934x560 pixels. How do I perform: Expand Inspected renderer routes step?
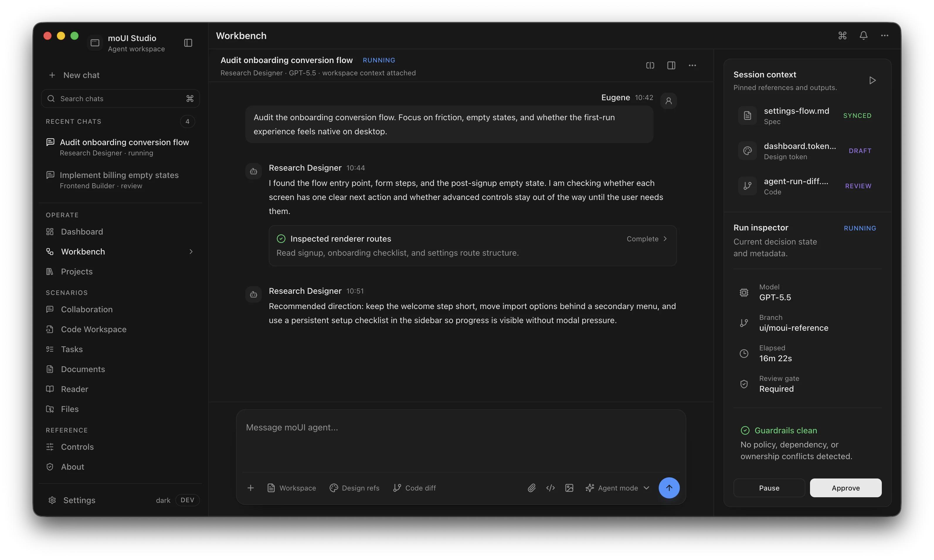coord(472,246)
